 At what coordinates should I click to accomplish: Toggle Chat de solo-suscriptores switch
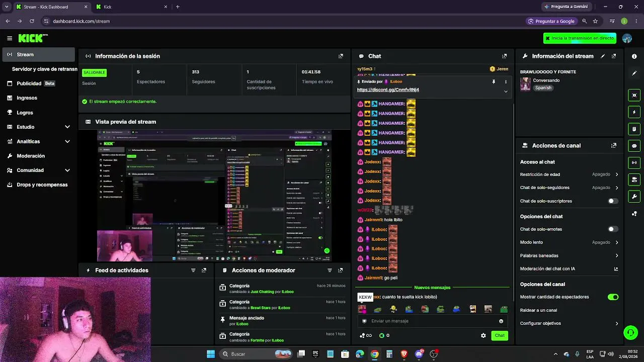click(x=613, y=201)
